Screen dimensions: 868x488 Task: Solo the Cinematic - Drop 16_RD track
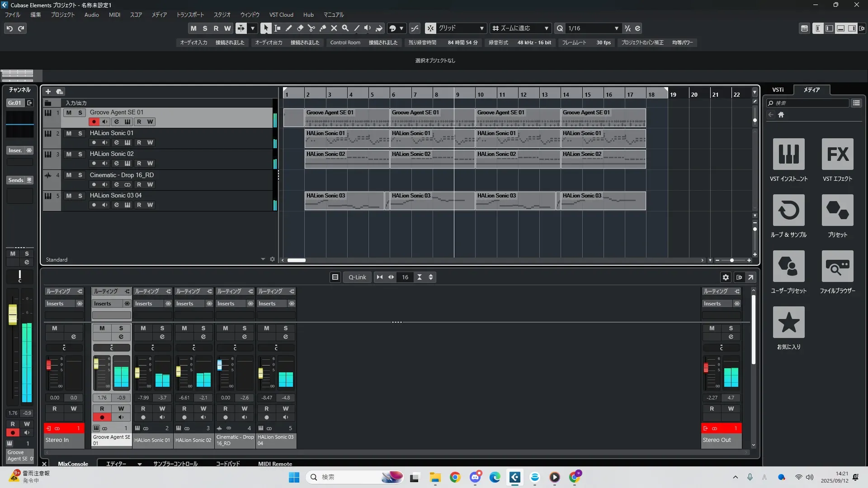coord(80,175)
